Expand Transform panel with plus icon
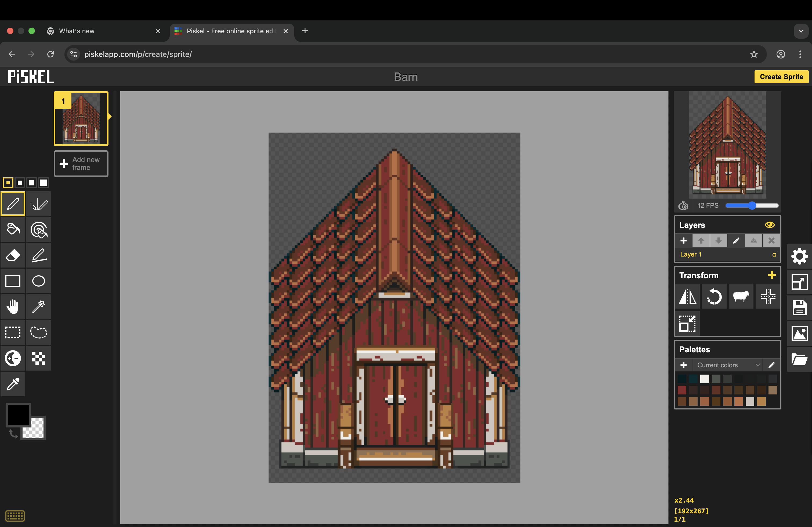Screen dimensions: 812x527 [771, 275]
